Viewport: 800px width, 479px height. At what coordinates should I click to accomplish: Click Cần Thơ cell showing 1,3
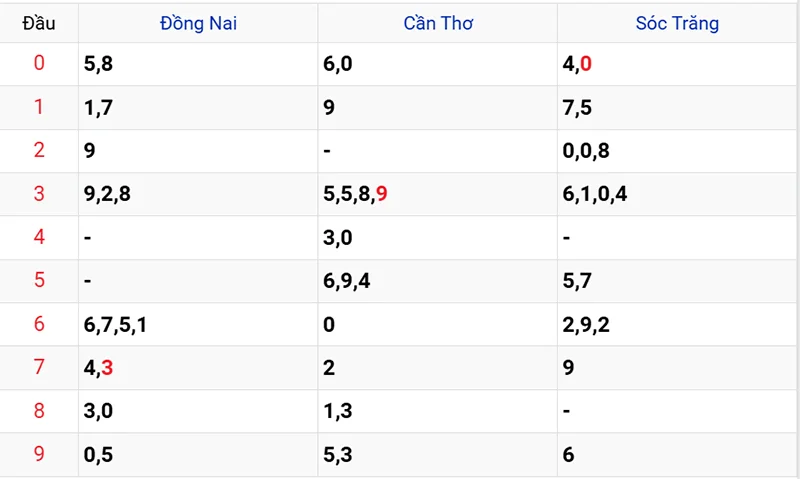coord(338,411)
